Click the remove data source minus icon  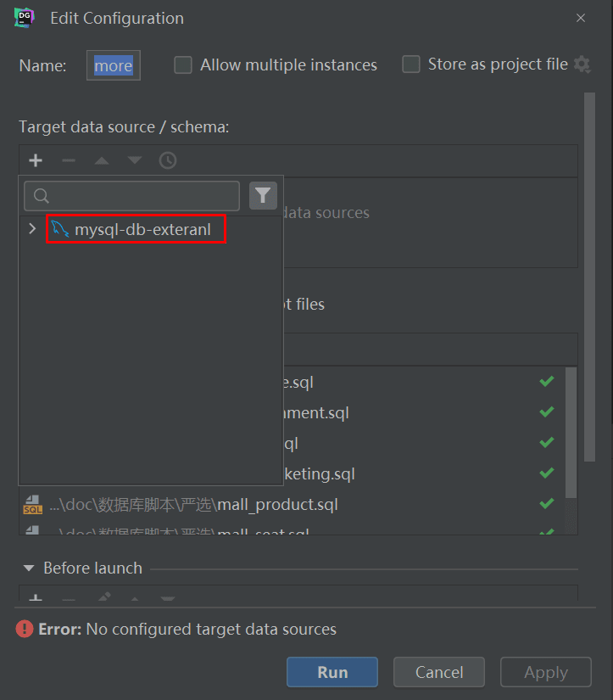point(69,160)
